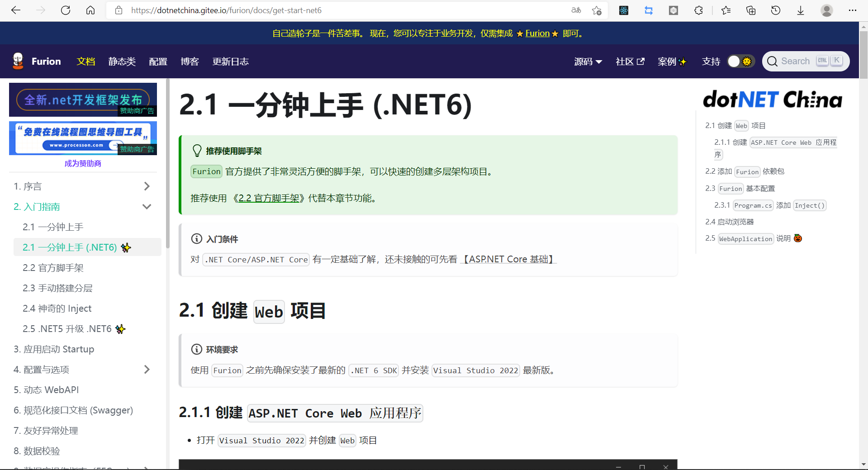868x470 pixels.
Task: Open sidebar item 7. 友好异常处理
Action: click(x=46, y=430)
